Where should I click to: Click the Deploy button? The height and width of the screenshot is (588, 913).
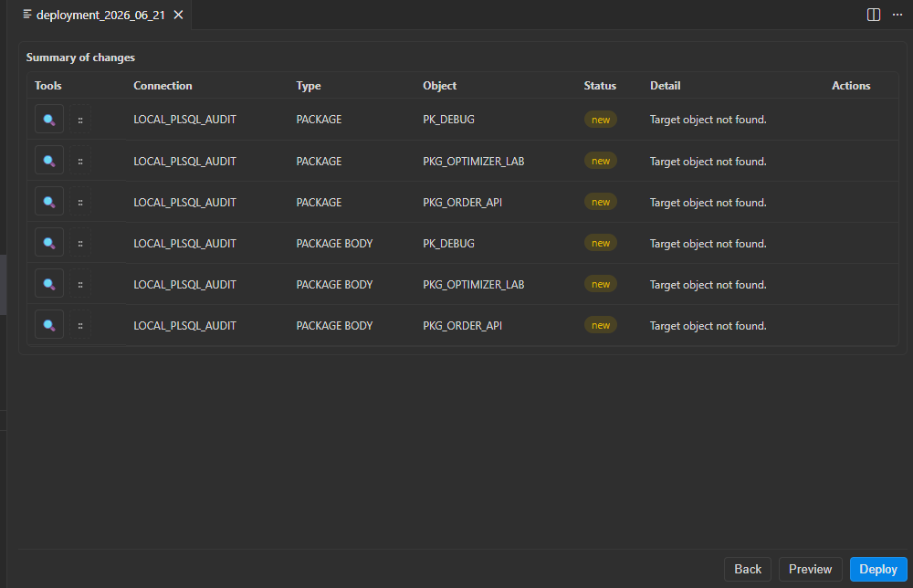click(878, 569)
